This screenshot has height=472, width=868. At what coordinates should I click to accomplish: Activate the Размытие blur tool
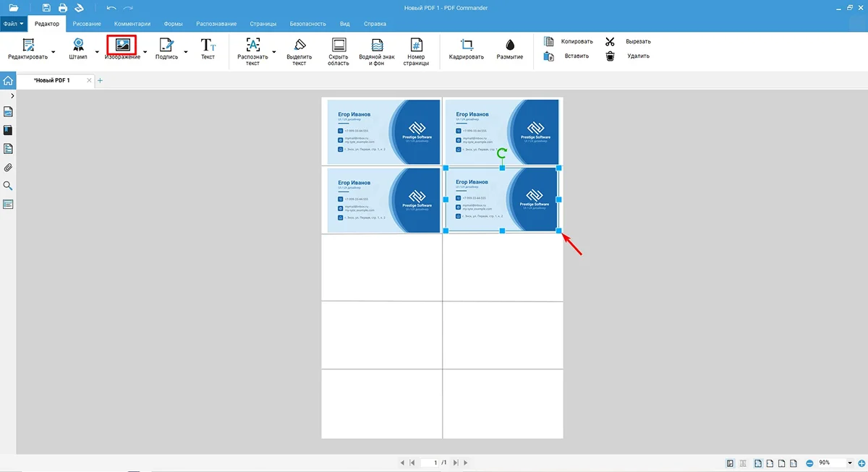510,45
